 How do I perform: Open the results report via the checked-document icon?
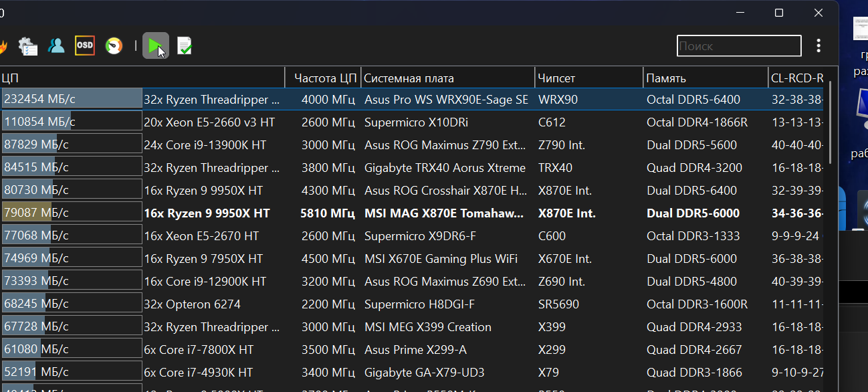coord(184,45)
